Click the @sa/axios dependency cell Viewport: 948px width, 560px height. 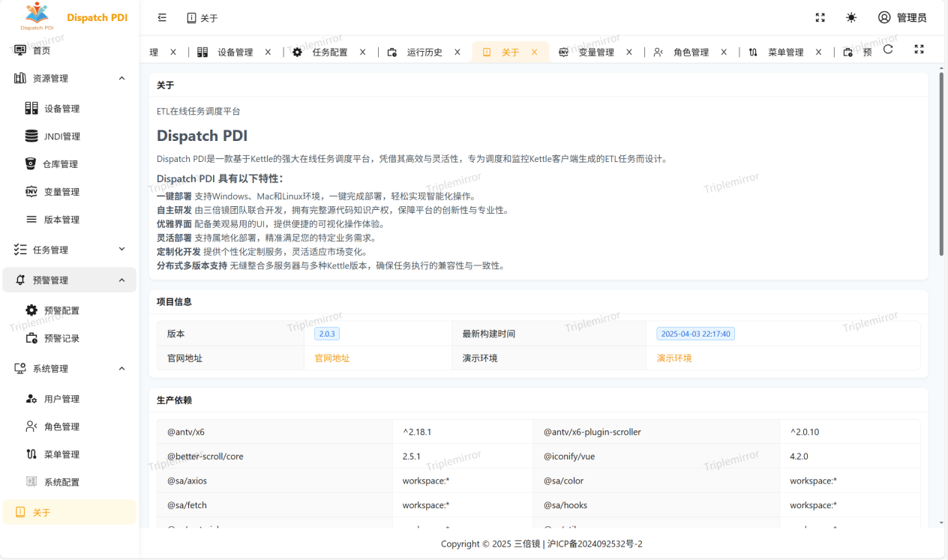click(274, 481)
